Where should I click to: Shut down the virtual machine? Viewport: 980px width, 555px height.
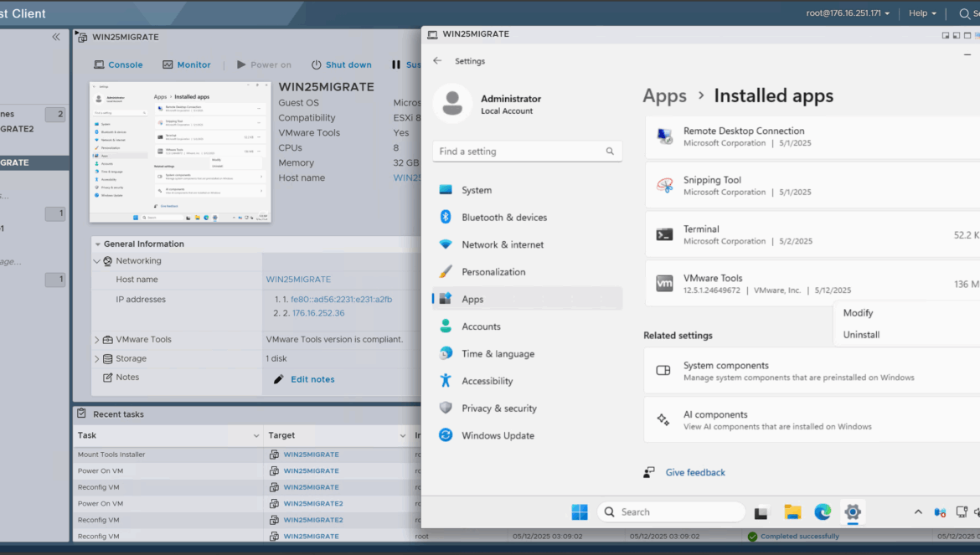click(x=341, y=65)
